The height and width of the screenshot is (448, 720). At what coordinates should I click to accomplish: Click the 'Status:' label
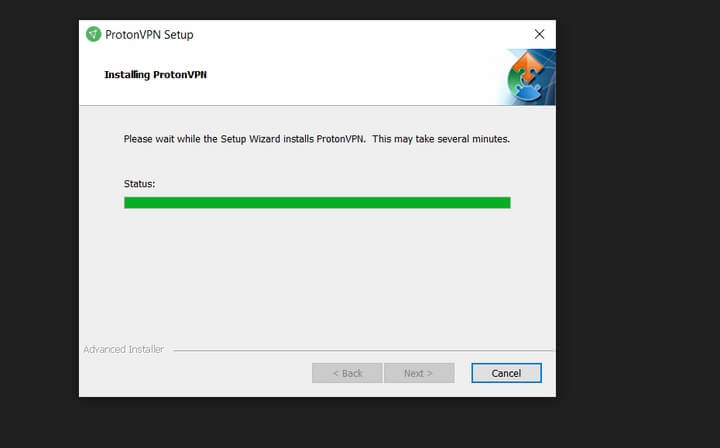pyautogui.click(x=140, y=184)
